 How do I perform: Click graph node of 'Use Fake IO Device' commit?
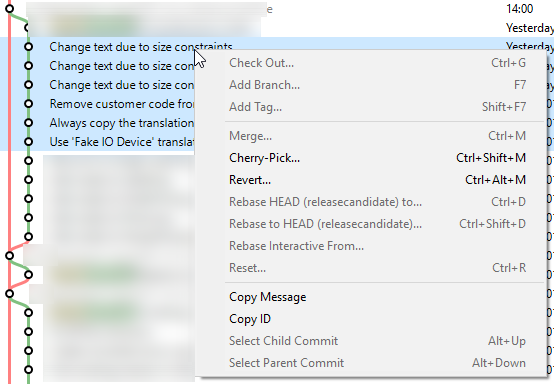(29, 142)
